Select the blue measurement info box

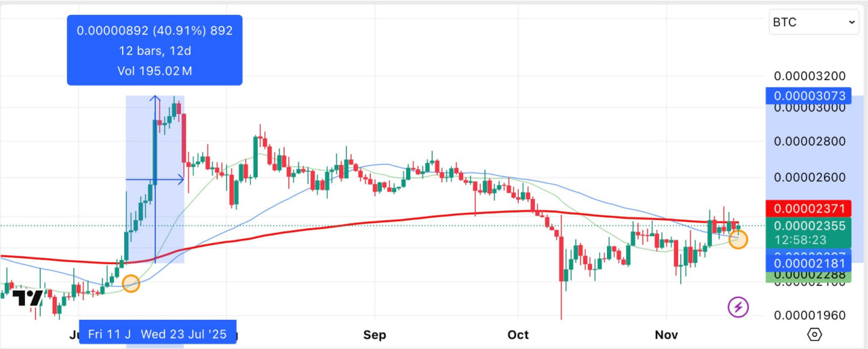(x=155, y=50)
